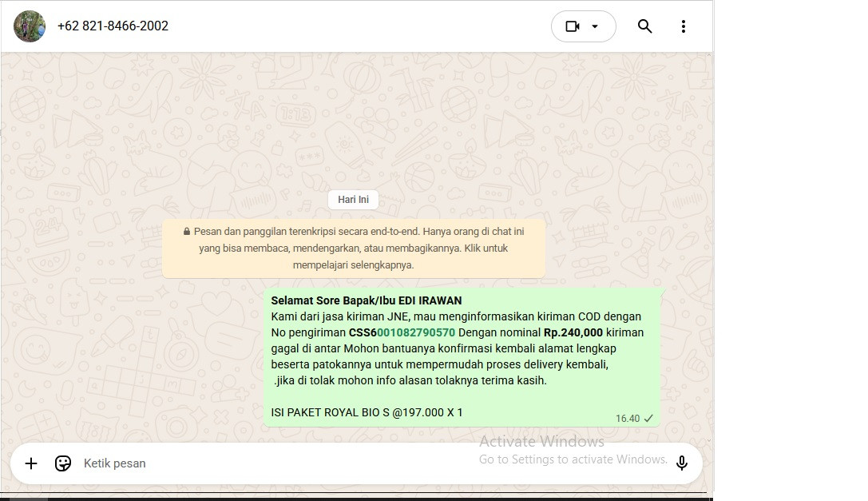Open the emoji and sticker picker
868x501 pixels.
pyautogui.click(x=63, y=463)
